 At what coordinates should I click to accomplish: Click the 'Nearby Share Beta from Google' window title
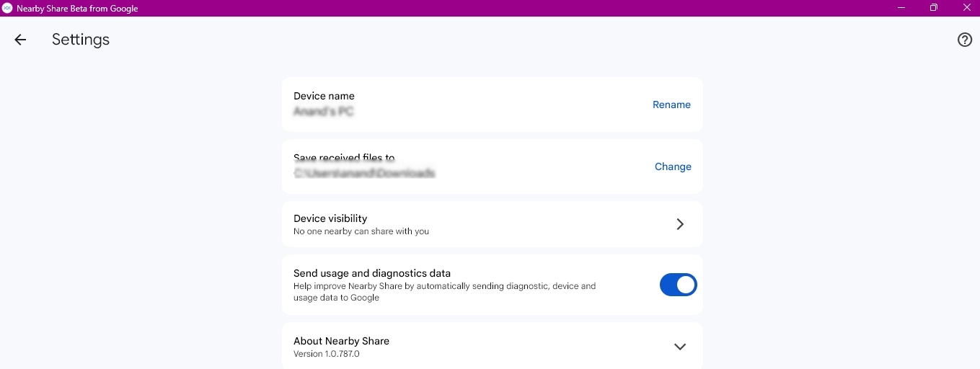coord(77,9)
